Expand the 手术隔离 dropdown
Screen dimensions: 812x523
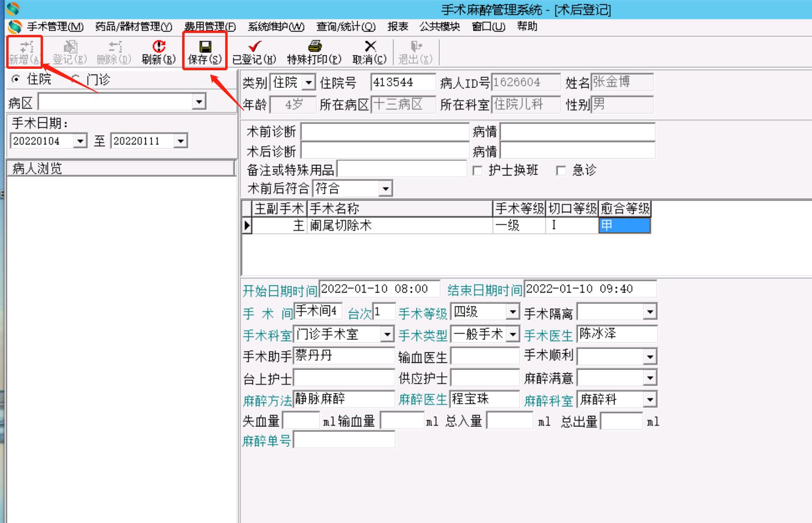pyautogui.click(x=650, y=312)
